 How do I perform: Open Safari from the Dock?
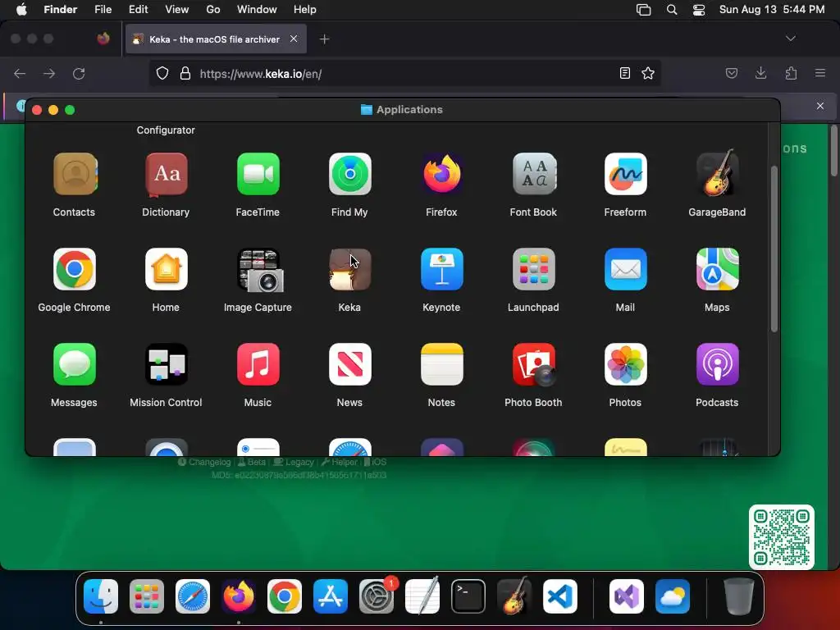coord(192,596)
